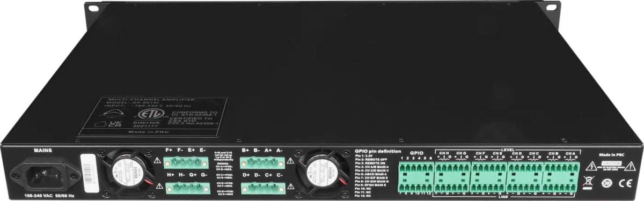Click the 'CH E' channel label
The height and width of the screenshot is (201, 644).
[497, 153]
